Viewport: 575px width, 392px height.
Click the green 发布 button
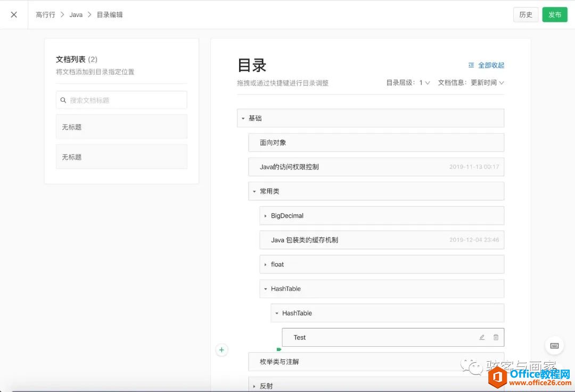(x=555, y=14)
